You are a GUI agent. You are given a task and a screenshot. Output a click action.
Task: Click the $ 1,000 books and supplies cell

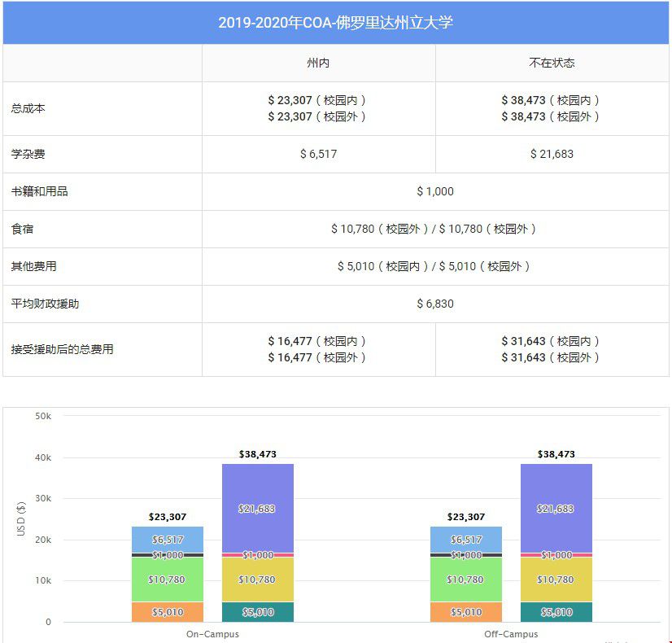(435, 191)
